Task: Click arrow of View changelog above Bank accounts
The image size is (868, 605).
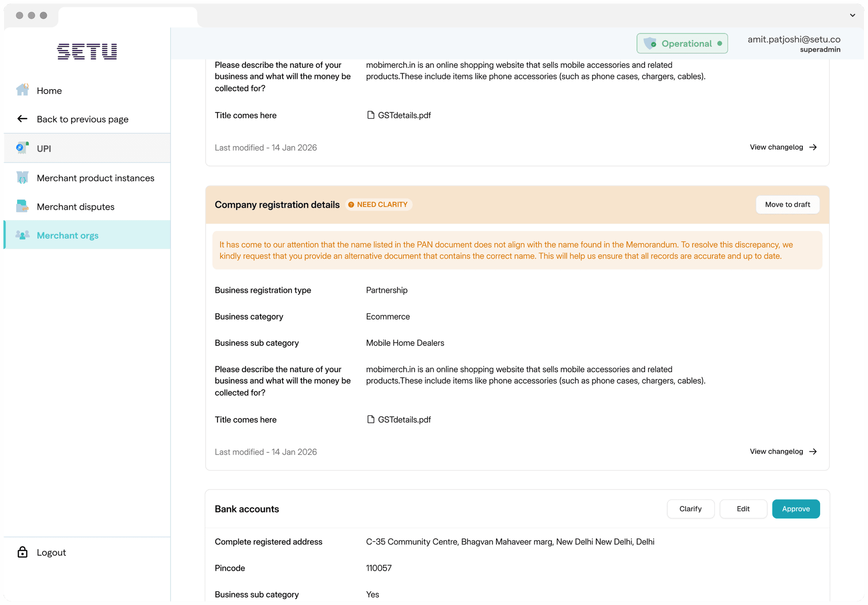Action: pos(813,452)
